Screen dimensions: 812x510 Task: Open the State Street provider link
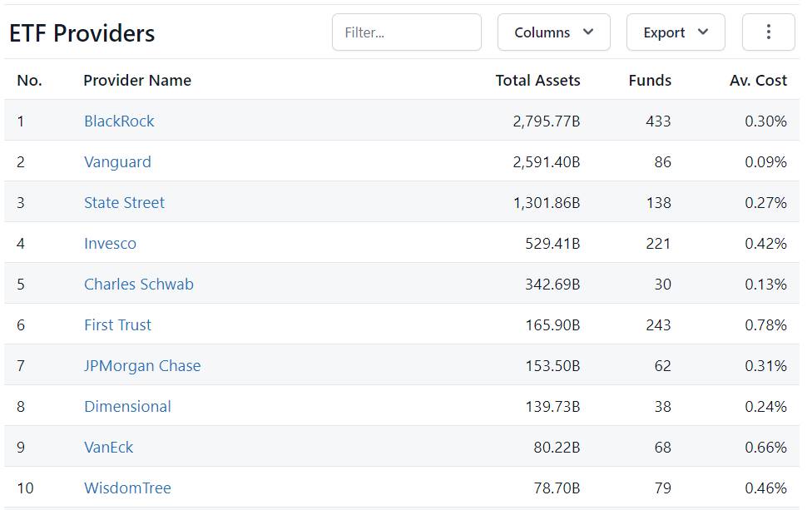tap(124, 202)
